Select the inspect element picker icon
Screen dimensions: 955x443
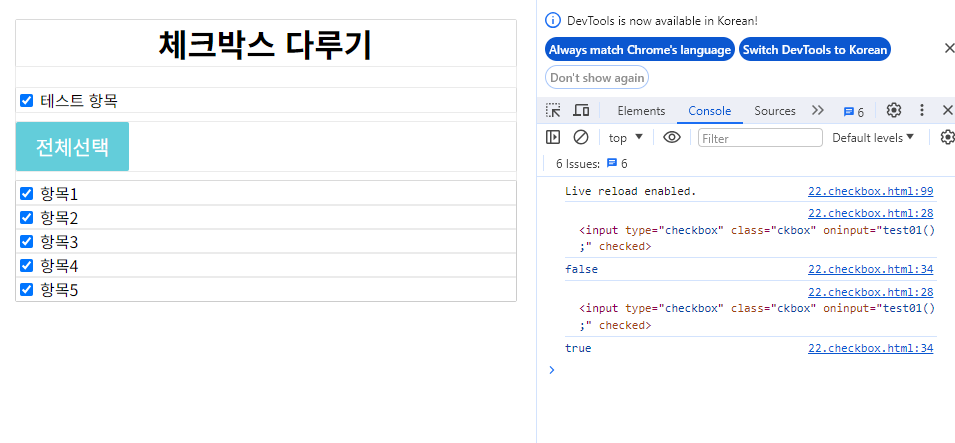553,110
